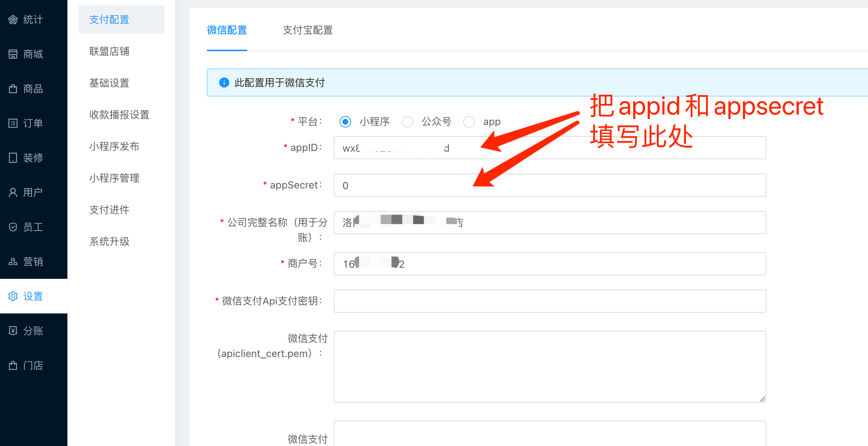868x446 pixels.
Task: Click the 统计 label in main sidebar
Action: (x=33, y=19)
